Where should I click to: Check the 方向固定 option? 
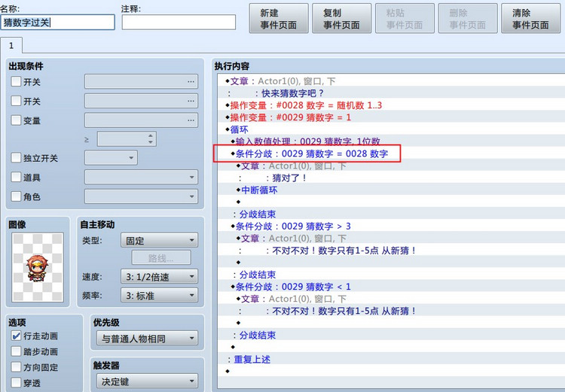(16, 367)
